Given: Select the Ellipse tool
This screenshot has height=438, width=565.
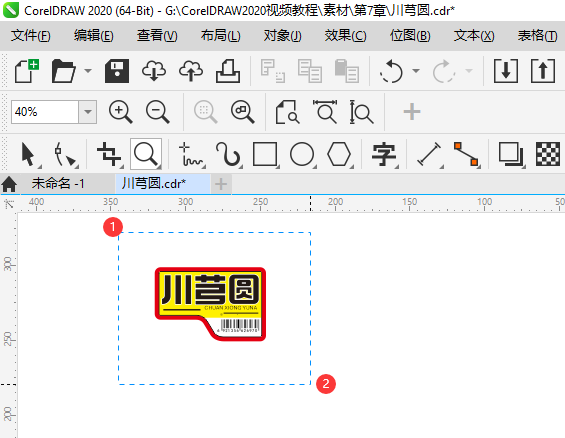Looking at the screenshot, I should (x=302, y=154).
